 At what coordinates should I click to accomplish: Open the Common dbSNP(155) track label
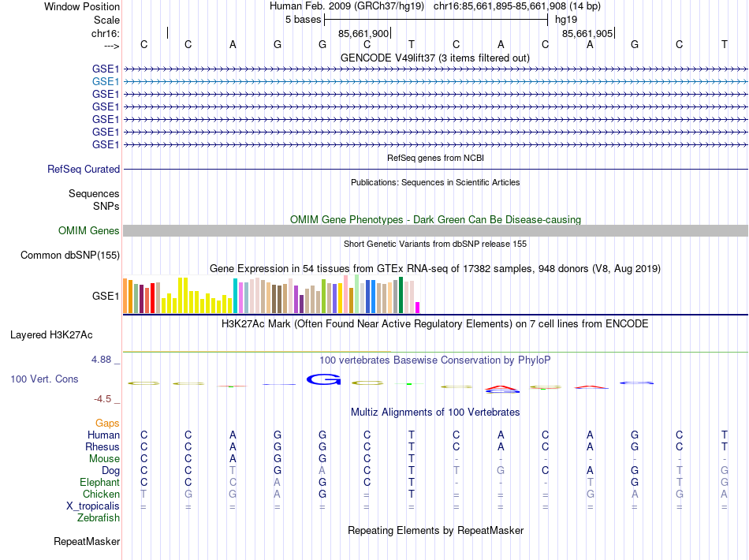70,255
